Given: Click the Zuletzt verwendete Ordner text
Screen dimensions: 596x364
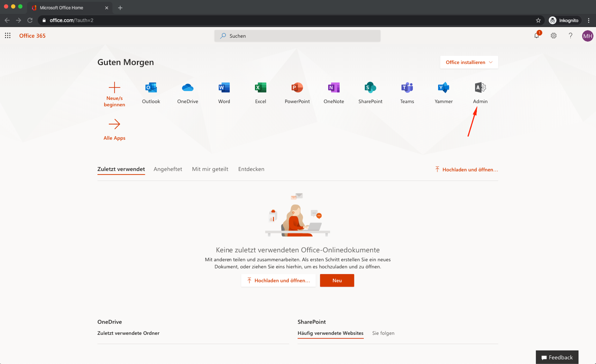Looking at the screenshot, I should (129, 333).
